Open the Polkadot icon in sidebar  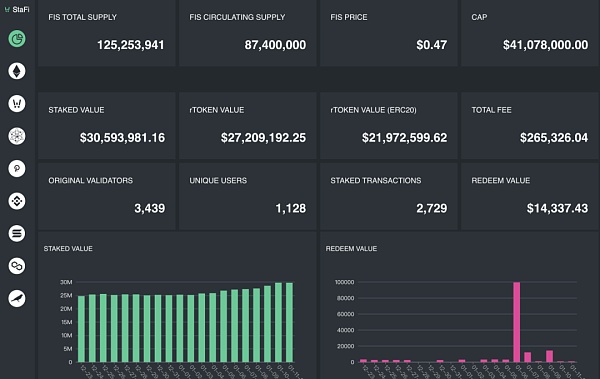(x=17, y=168)
